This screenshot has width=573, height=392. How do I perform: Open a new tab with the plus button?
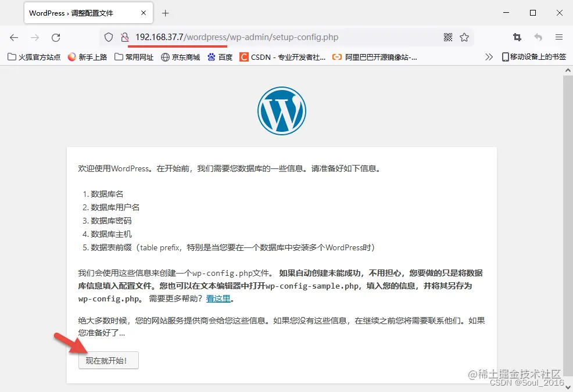click(166, 13)
